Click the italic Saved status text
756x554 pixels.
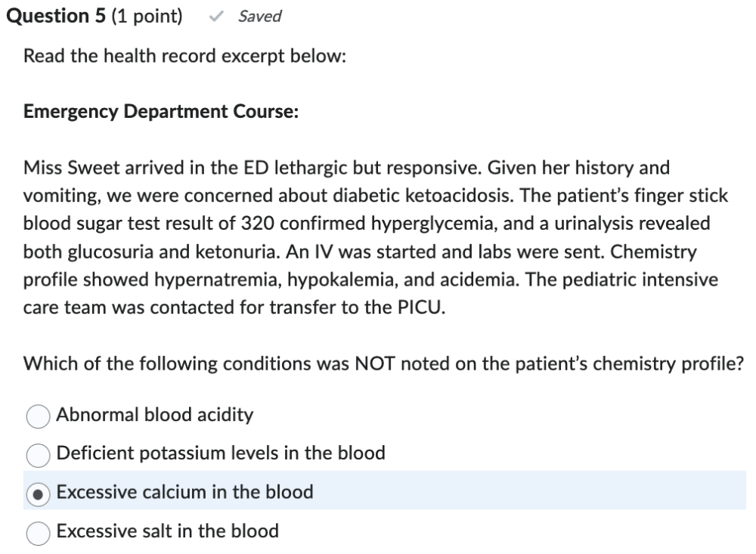[259, 17]
